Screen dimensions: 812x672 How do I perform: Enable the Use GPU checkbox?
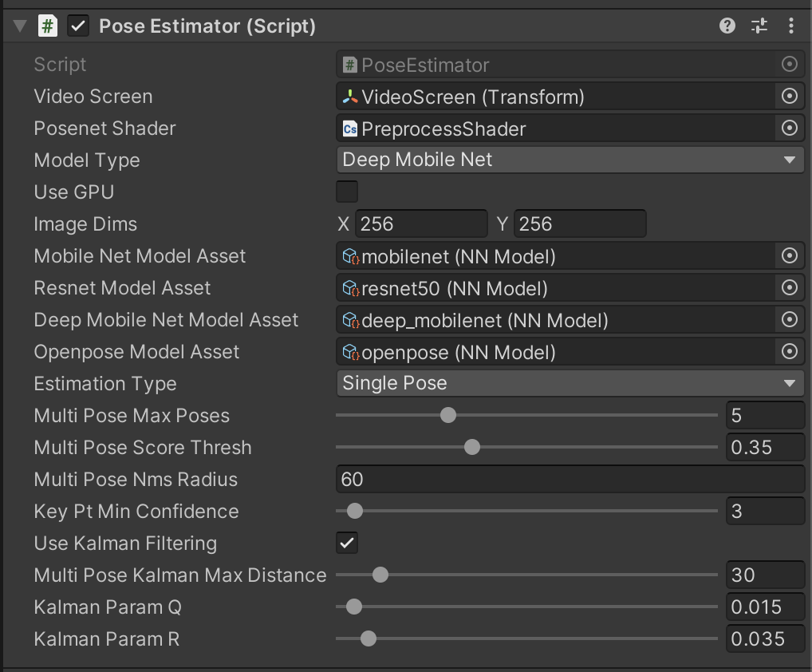[x=347, y=192]
